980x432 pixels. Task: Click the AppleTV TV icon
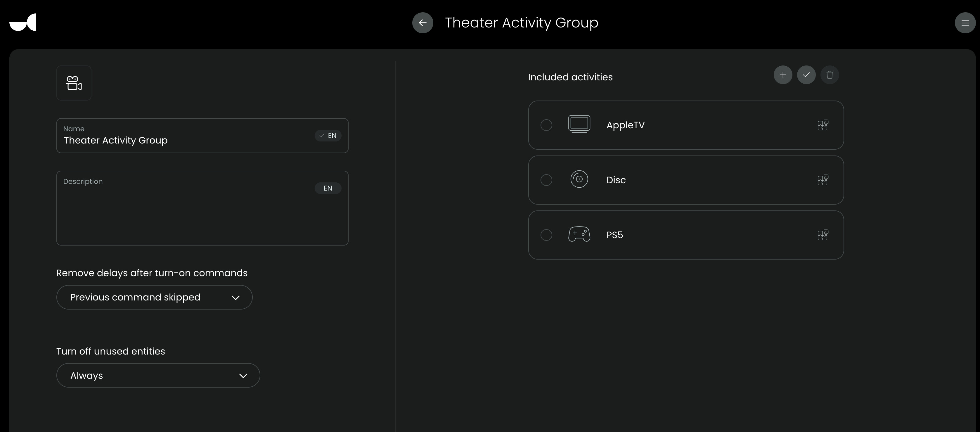coord(579,124)
